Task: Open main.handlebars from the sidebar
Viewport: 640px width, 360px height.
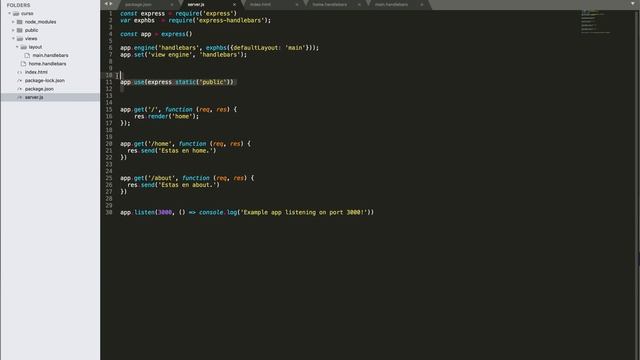Action: tap(51, 55)
